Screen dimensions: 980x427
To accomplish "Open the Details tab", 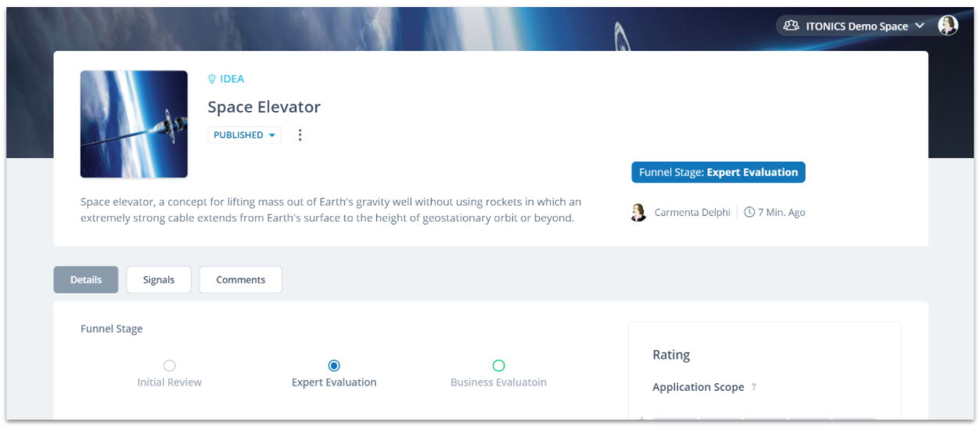I will [86, 280].
